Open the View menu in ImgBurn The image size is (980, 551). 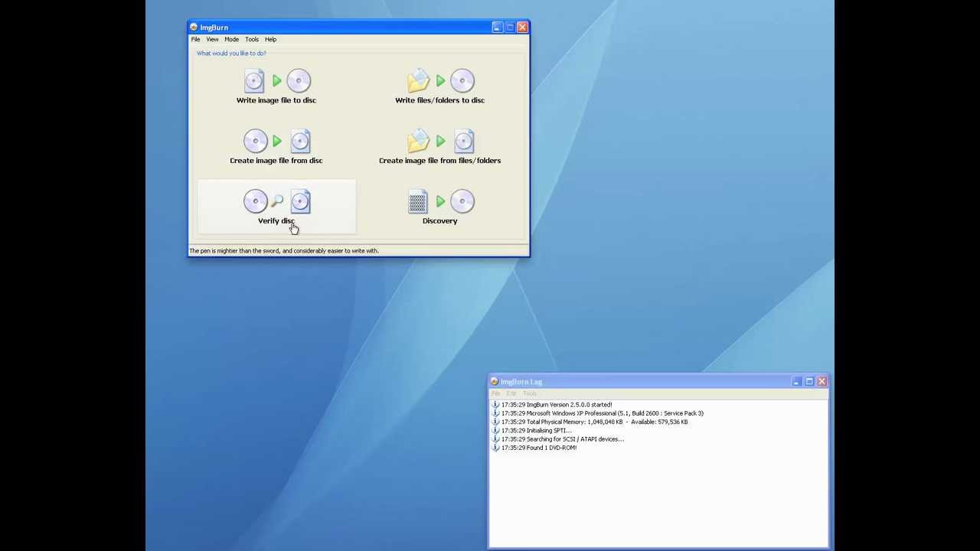coord(212,39)
